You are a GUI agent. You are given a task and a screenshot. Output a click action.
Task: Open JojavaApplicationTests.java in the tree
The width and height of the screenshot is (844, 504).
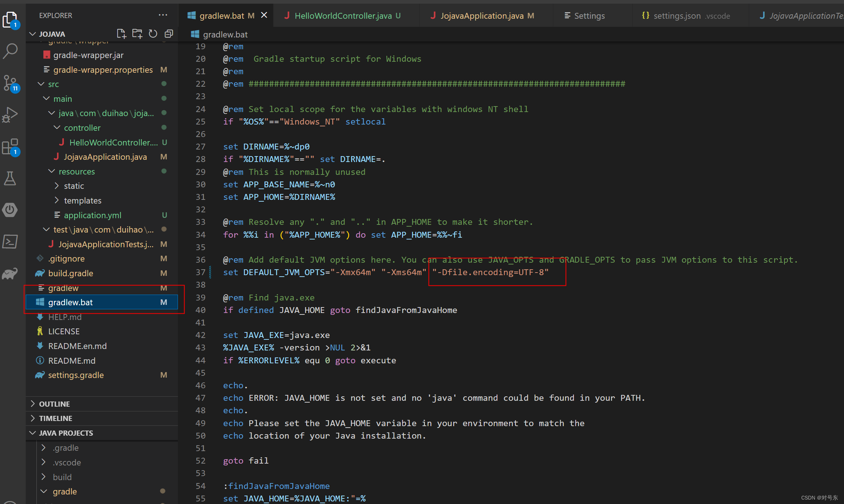pyautogui.click(x=102, y=244)
